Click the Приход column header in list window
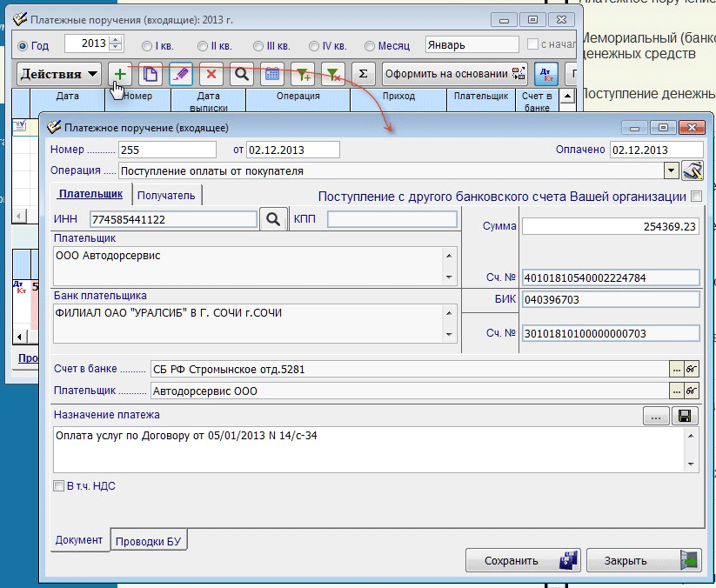 tap(398, 100)
